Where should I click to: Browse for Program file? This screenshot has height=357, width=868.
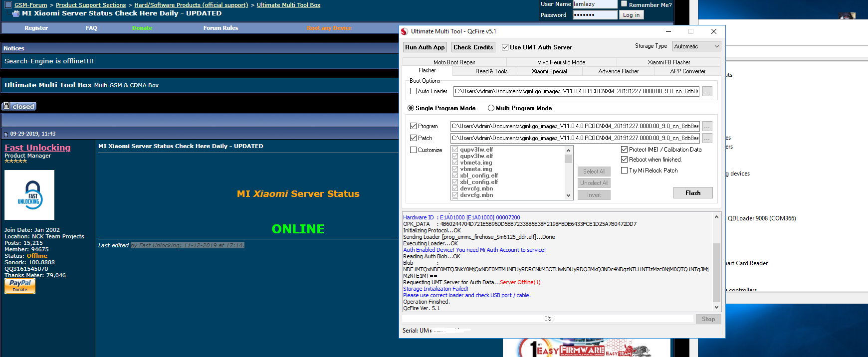[x=707, y=127]
